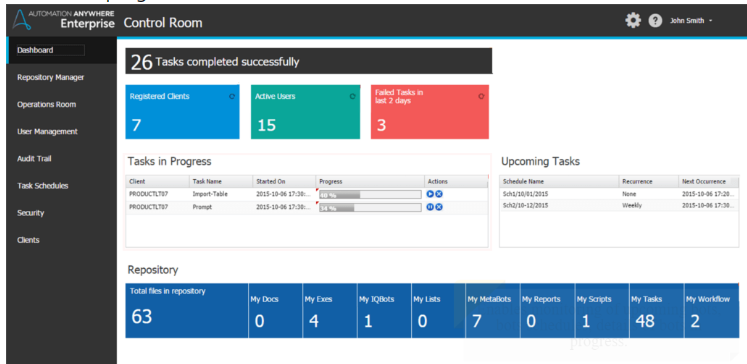
Task: Cancel the Prompt task
Action: 439,207
